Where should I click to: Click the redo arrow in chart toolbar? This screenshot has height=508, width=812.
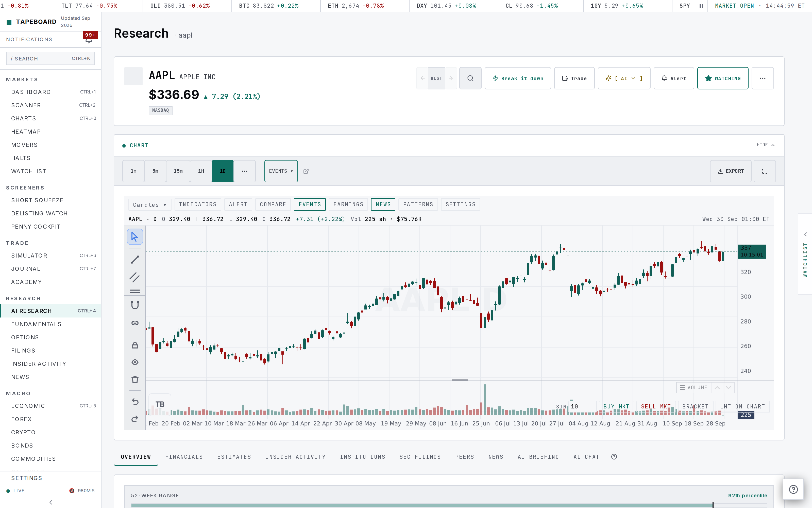[135, 419]
